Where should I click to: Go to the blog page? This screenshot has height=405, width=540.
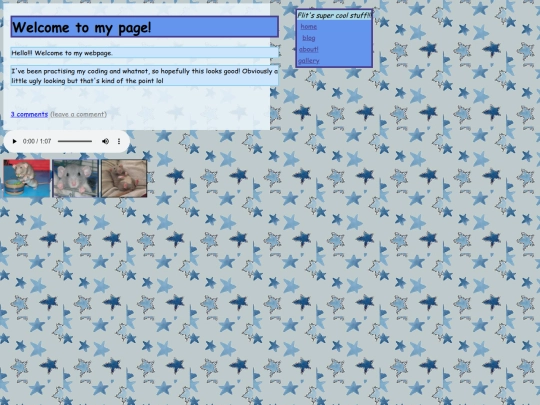[x=309, y=38]
